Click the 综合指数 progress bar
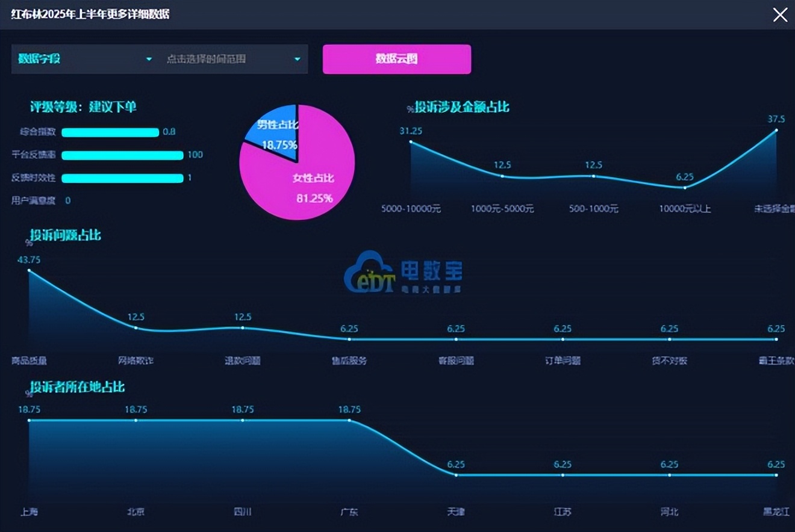Viewport: 795px width, 532px height. [x=110, y=132]
